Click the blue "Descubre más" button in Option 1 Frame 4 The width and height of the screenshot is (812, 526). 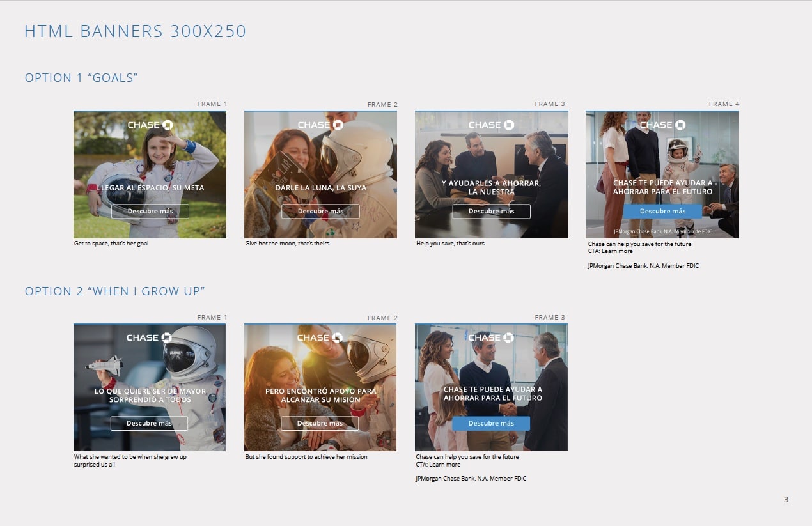[662, 211]
